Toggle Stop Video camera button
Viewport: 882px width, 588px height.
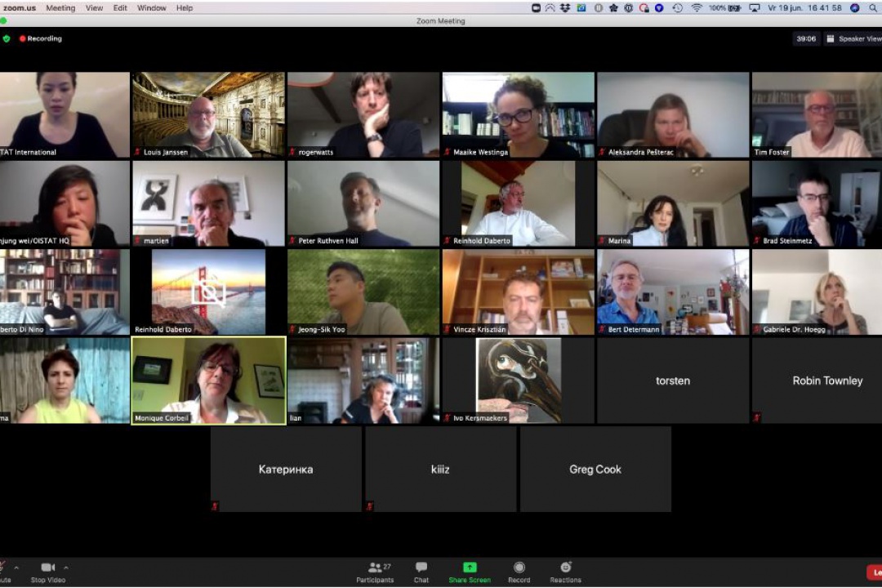(x=48, y=572)
